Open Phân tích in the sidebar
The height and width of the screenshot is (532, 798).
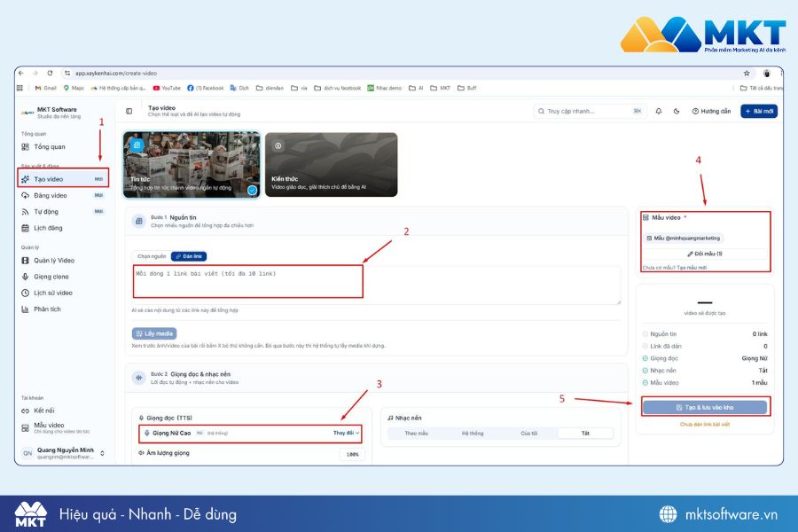[63, 309]
